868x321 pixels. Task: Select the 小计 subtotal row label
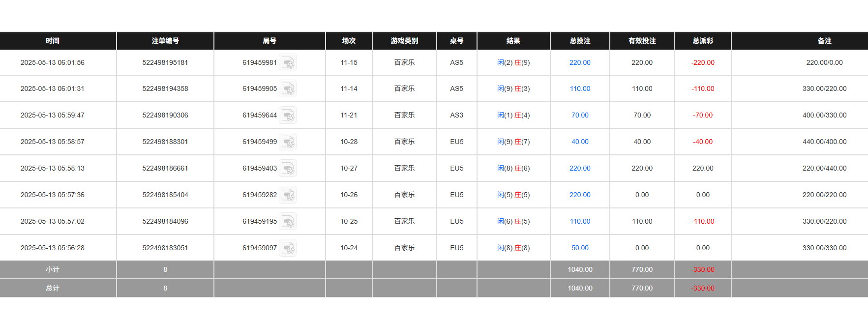tap(53, 270)
